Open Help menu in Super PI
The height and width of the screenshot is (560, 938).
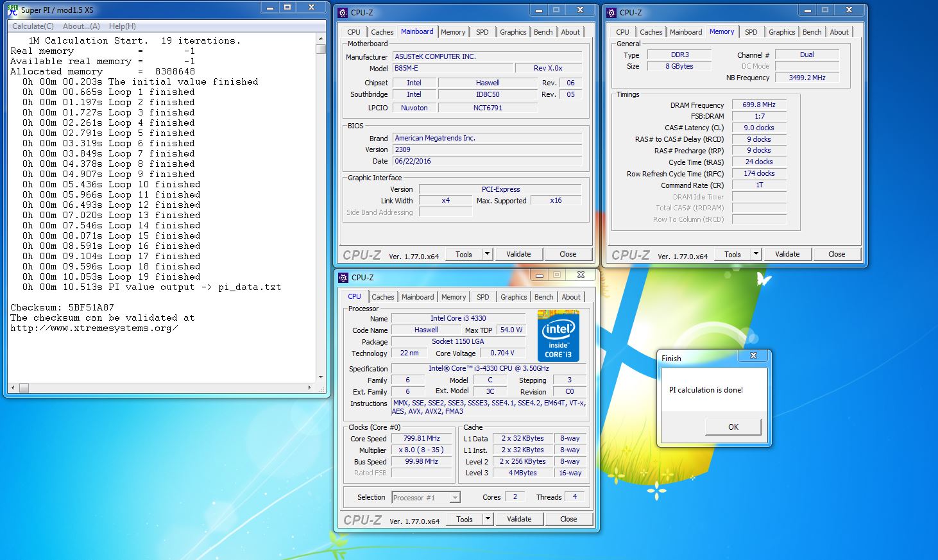(x=122, y=26)
